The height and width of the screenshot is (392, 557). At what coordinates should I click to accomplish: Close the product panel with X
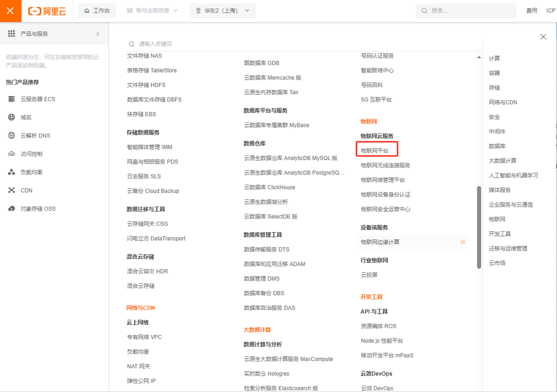(x=543, y=37)
